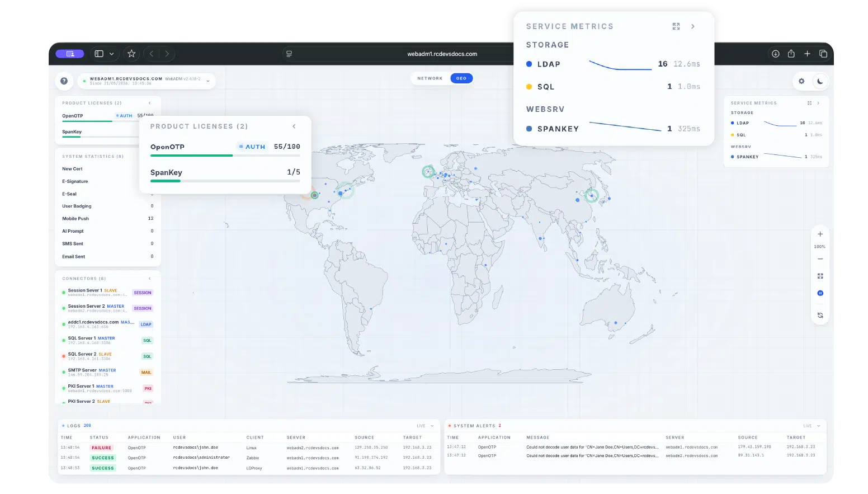Toggle dark mode with the moon button

coord(820,81)
